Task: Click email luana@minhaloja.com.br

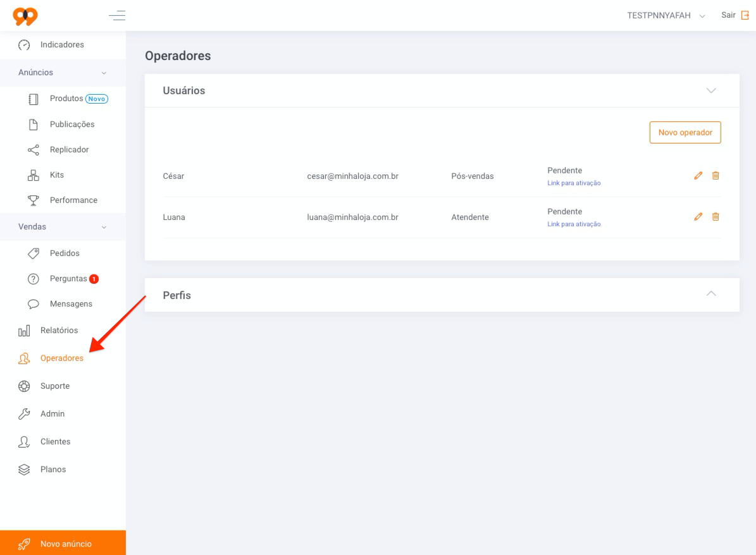Action: pyautogui.click(x=352, y=217)
